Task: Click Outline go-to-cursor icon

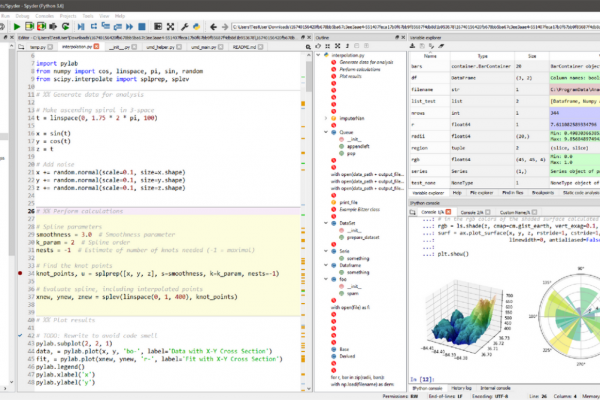Action: [x=318, y=46]
